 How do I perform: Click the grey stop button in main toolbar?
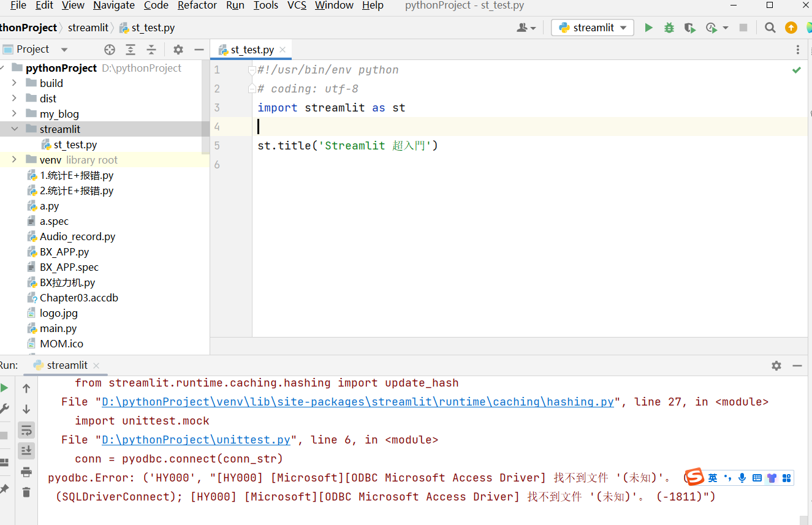pos(743,28)
